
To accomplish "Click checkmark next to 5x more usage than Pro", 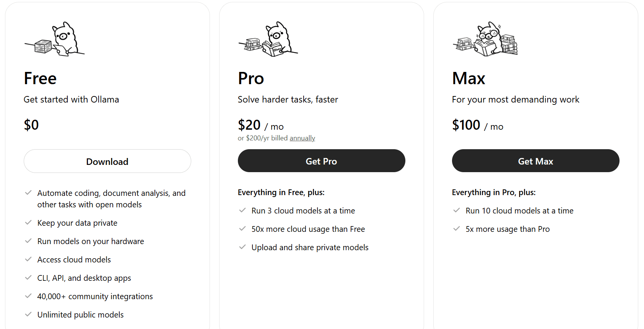I will [x=457, y=229].
